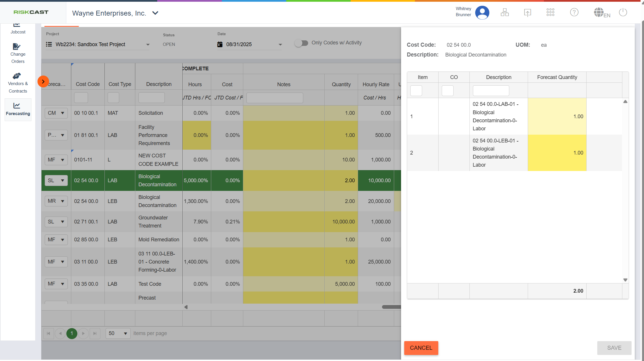Click Forecast Quantity cell for item 2
Screen dimensions: 644x361
pos(557,153)
